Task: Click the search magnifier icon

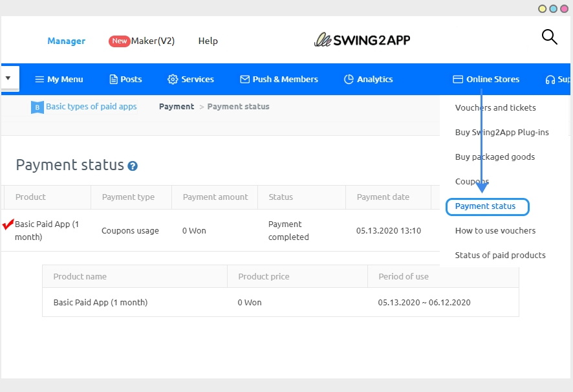Action: point(549,38)
